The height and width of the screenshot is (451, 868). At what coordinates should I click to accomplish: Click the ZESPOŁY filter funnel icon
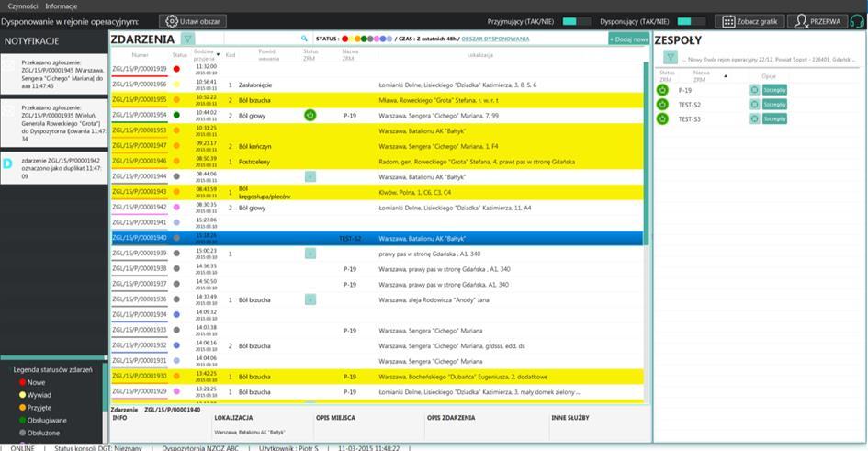click(671, 58)
